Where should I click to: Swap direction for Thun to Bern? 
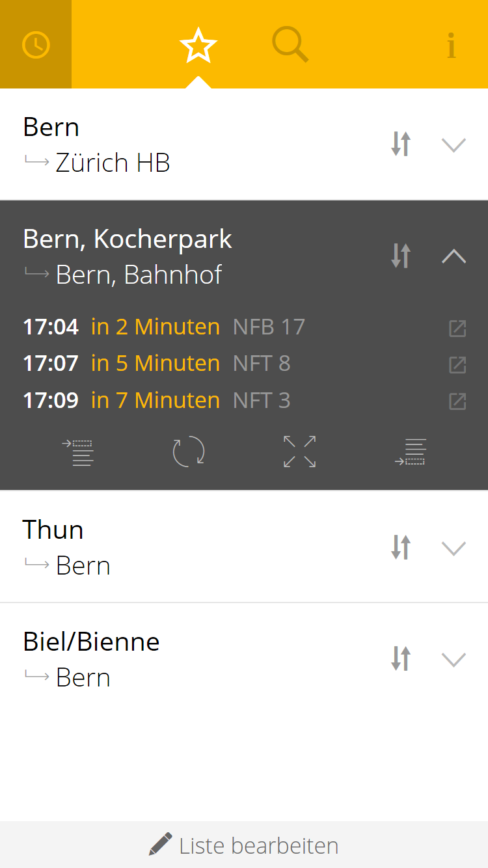pos(401,547)
